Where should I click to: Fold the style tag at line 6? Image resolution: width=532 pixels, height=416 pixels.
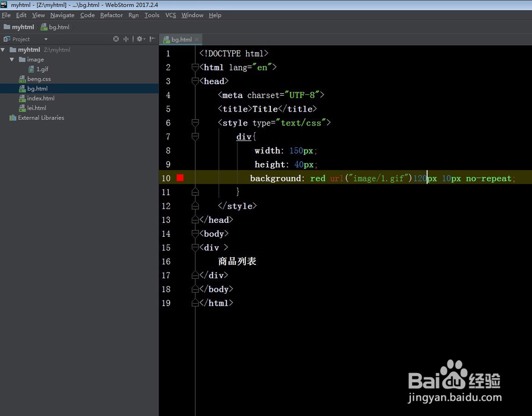click(195, 122)
